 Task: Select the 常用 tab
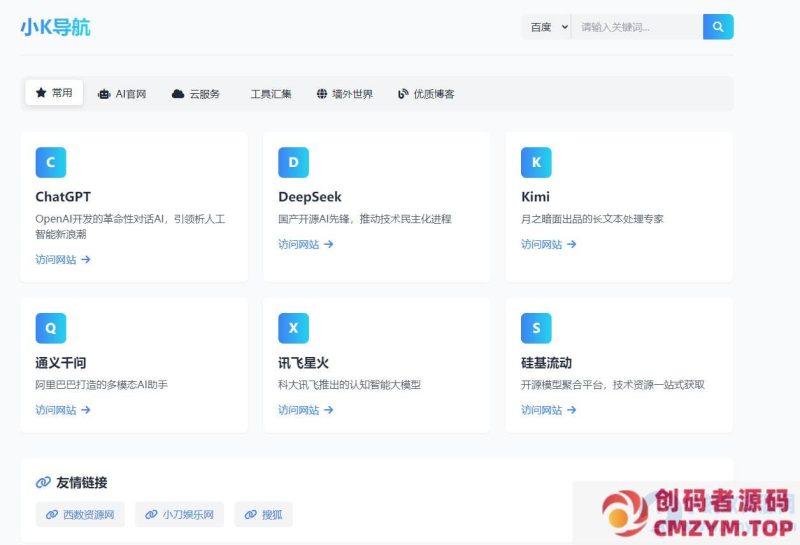54,92
